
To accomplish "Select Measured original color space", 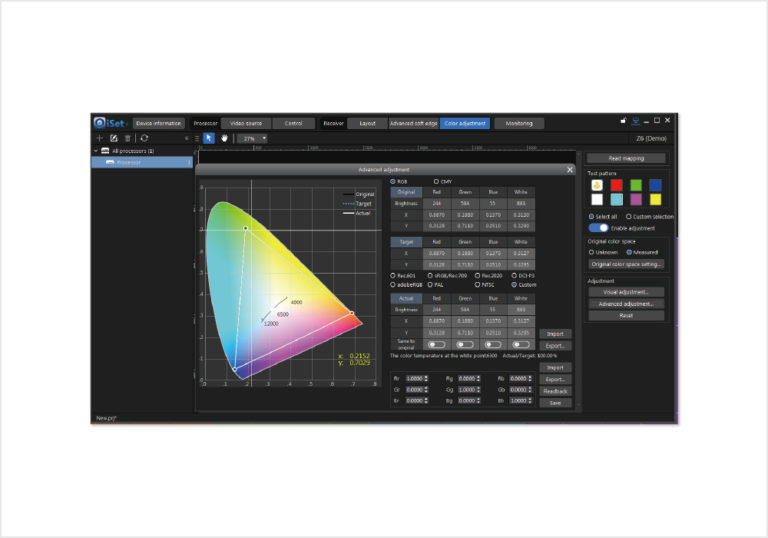I will [x=629, y=252].
